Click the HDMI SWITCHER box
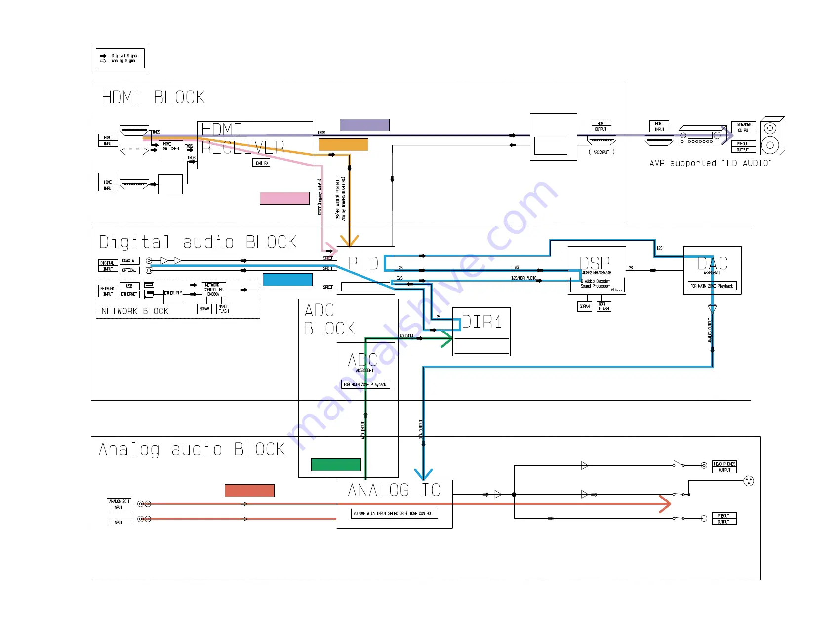 (171, 150)
